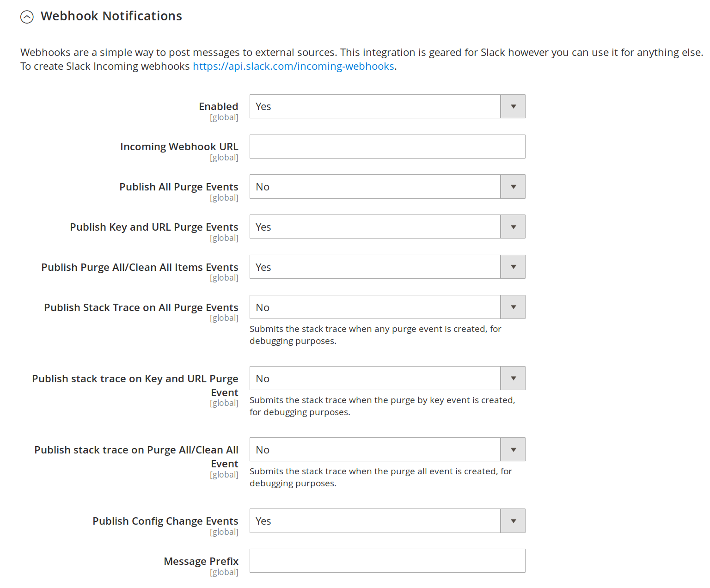This screenshot has height=588, width=710.
Task: Open the Slack incoming webhooks link
Action: [x=293, y=66]
